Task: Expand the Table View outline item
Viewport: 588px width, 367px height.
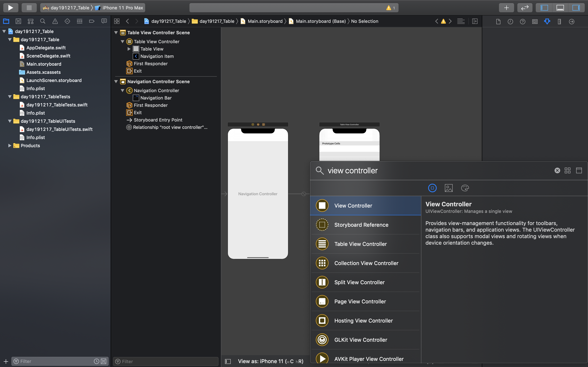Action: 129,49
